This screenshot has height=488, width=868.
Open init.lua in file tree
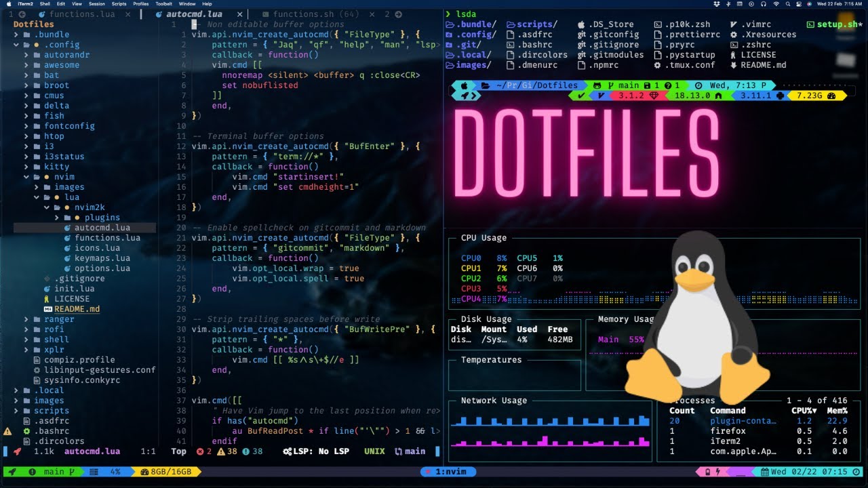click(x=74, y=289)
